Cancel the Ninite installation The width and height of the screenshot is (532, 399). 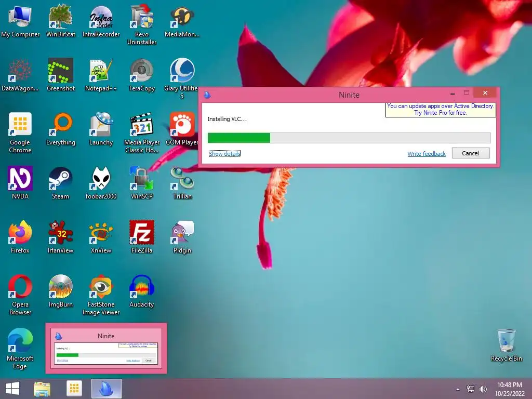pos(471,153)
